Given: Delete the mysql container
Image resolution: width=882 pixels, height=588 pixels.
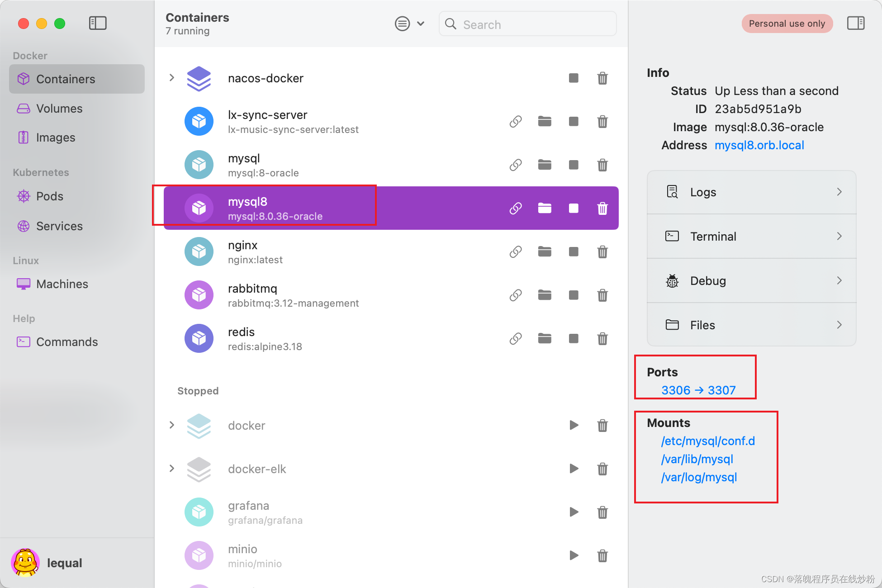Looking at the screenshot, I should 602,165.
